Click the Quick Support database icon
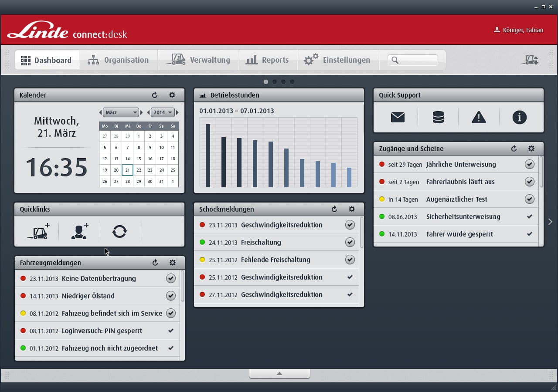Image resolution: width=558 pixels, height=392 pixels. click(x=438, y=117)
